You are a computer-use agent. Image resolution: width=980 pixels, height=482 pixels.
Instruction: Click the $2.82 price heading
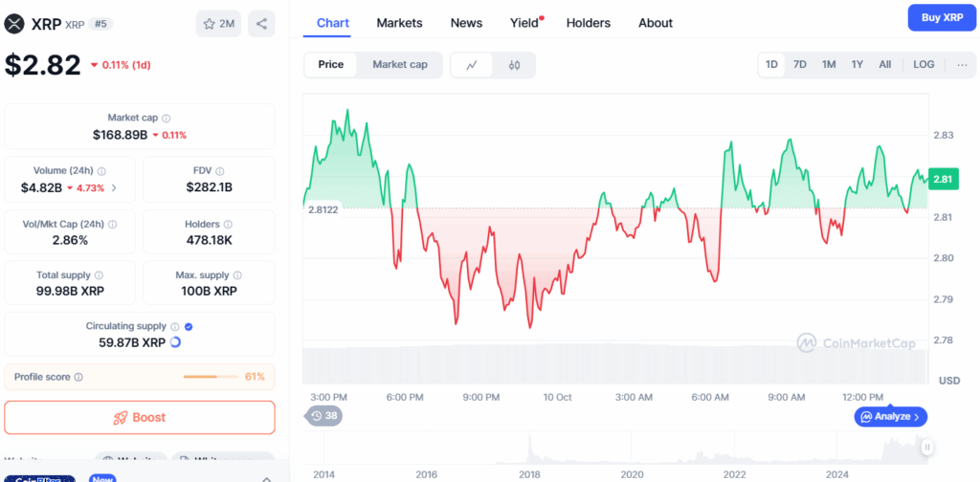coord(43,65)
